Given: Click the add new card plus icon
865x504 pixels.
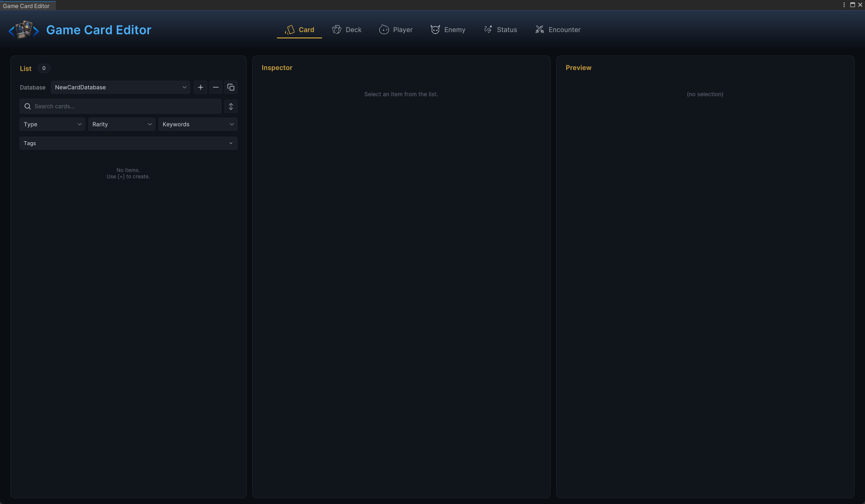Looking at the screenshot, I should click(201, 87).
